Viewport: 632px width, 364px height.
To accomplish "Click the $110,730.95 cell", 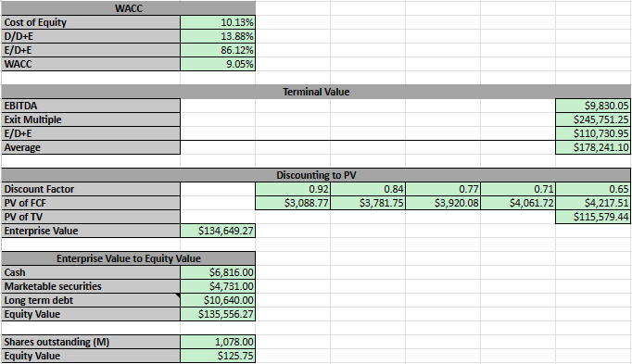I will point(593,133).
